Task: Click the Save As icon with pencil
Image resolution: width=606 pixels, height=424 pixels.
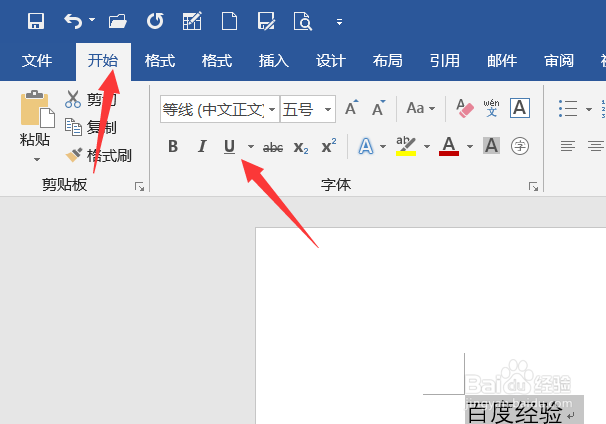Action: [x=266, y=21]
